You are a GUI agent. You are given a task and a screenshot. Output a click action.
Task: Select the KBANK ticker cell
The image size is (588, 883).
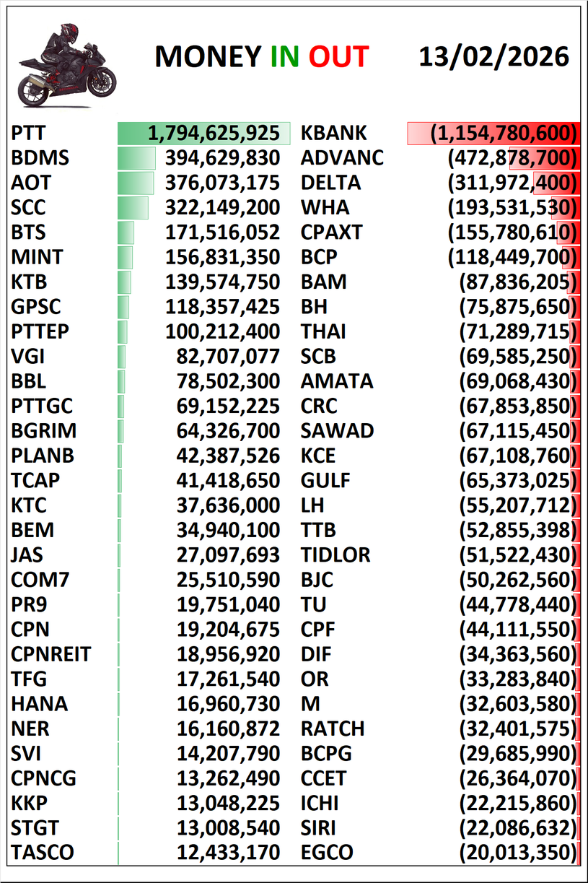334,133
